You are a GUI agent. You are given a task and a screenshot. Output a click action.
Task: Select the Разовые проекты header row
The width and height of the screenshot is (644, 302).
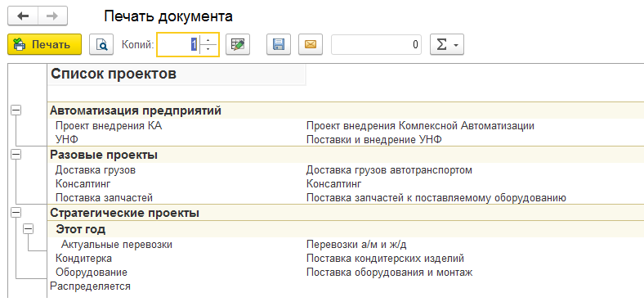tap(346, 156)
